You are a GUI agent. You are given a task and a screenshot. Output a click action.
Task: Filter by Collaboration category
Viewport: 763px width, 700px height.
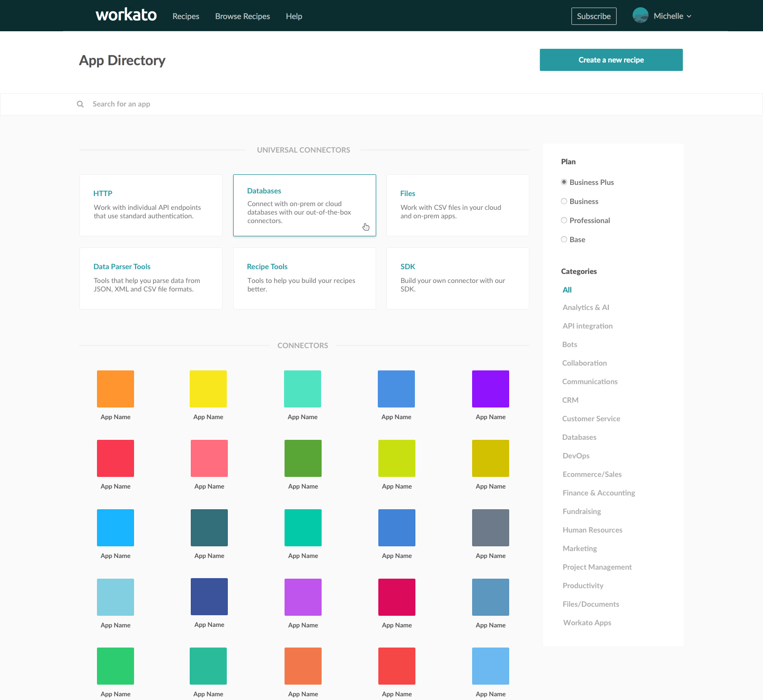pyautogui.click(x=584, y=363)
